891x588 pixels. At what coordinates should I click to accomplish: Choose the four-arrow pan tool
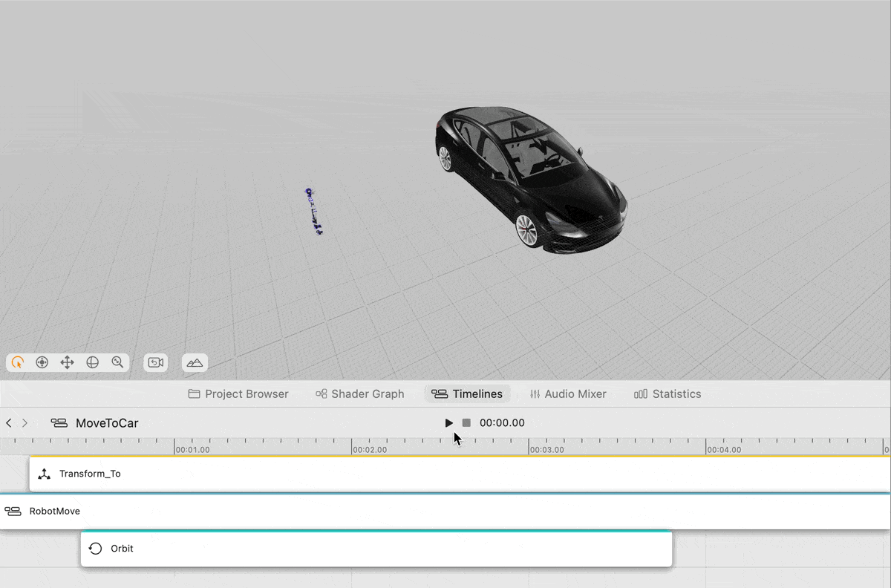(x=67, y=362)
